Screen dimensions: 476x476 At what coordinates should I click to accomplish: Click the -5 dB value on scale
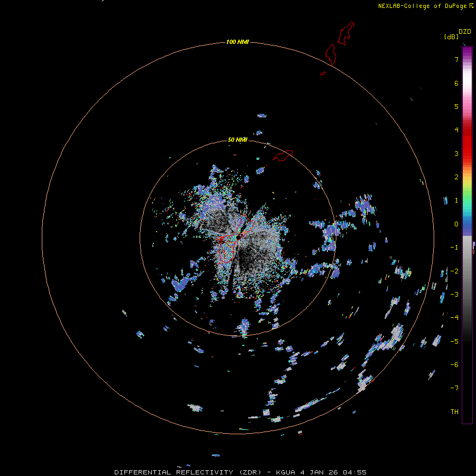[454, 342]
